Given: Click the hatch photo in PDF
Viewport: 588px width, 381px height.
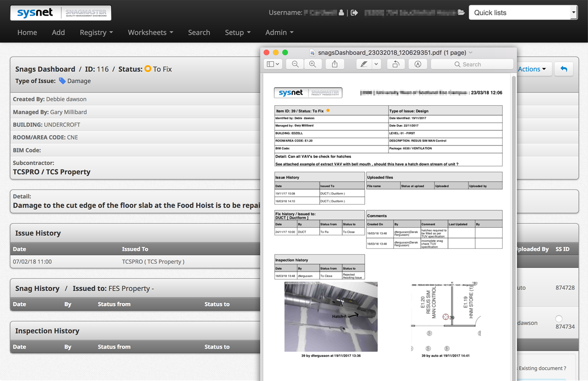Looking at the screenshot, I should point(331,316).
